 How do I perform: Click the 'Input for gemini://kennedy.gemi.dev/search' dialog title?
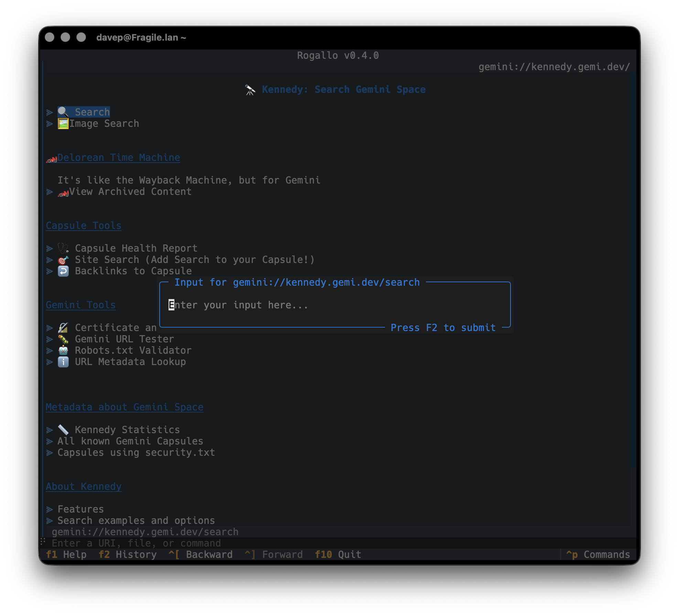point(297,282)
